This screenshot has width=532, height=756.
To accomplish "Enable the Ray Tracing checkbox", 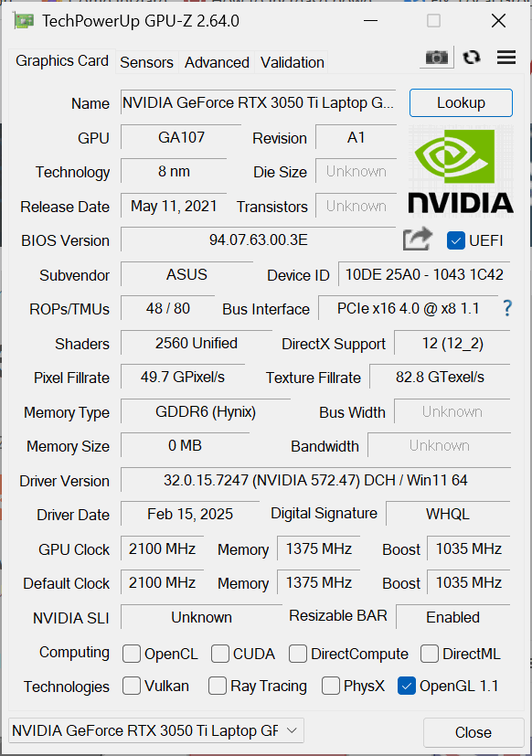I will (x=217, y=686).
